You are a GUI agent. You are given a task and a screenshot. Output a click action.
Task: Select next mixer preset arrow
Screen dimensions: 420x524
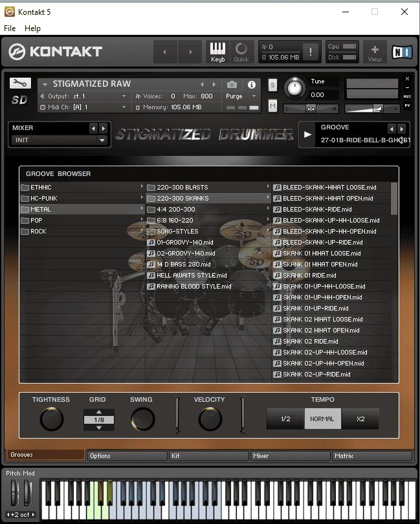tap(104, 128)
